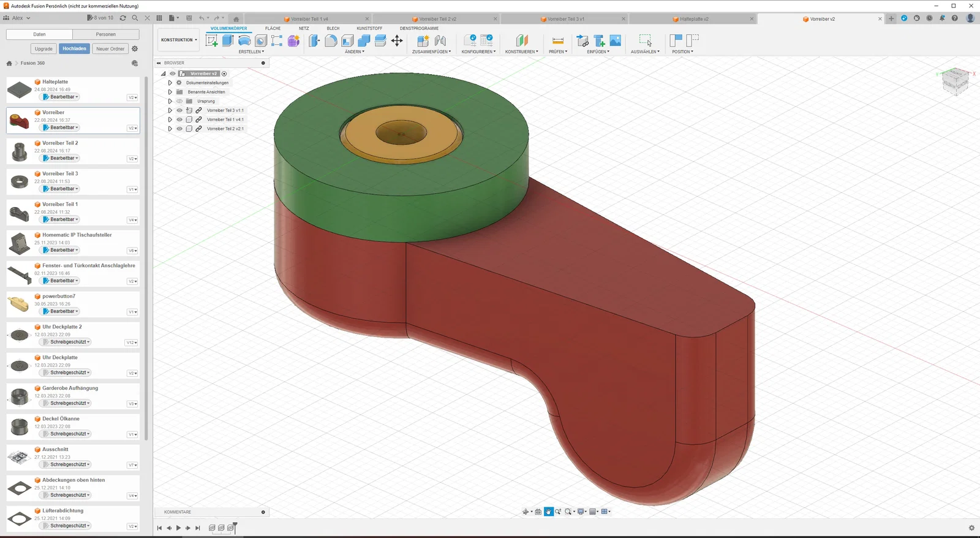980x538 pixels.
Task: Select the Create Sketch tool
Action: click(212, 40)
